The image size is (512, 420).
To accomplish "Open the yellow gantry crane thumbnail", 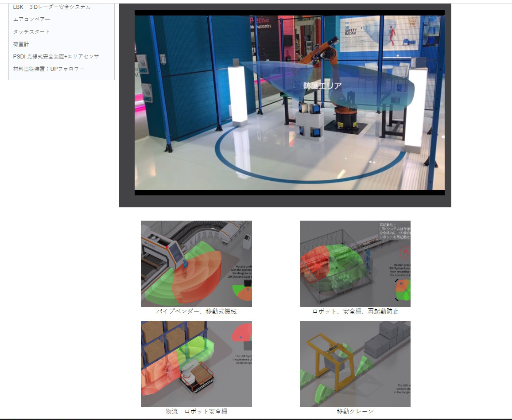I will 355,364.
